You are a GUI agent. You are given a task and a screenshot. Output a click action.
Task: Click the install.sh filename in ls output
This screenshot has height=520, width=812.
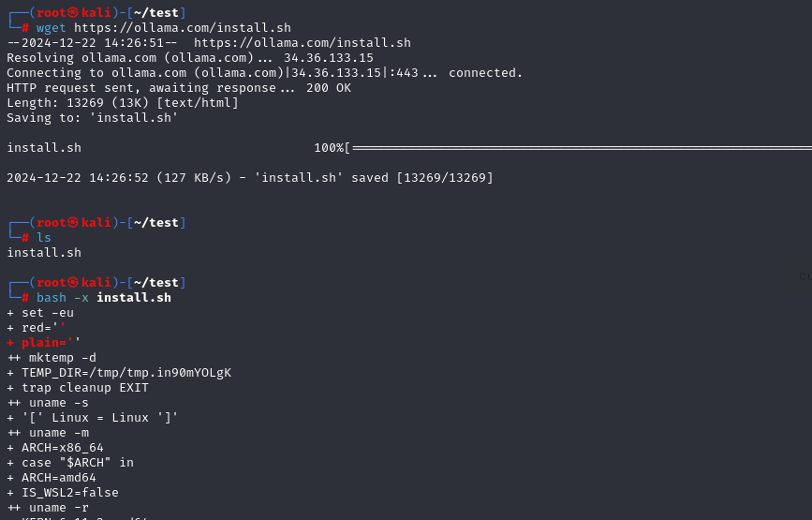click(x=44, y=253)
